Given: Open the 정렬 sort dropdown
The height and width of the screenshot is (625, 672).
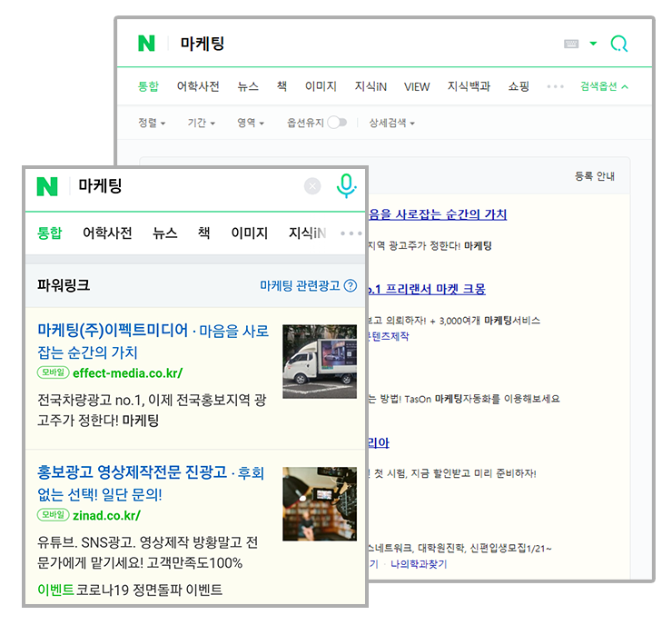Looking at the screenshot, I should [152, 123].
